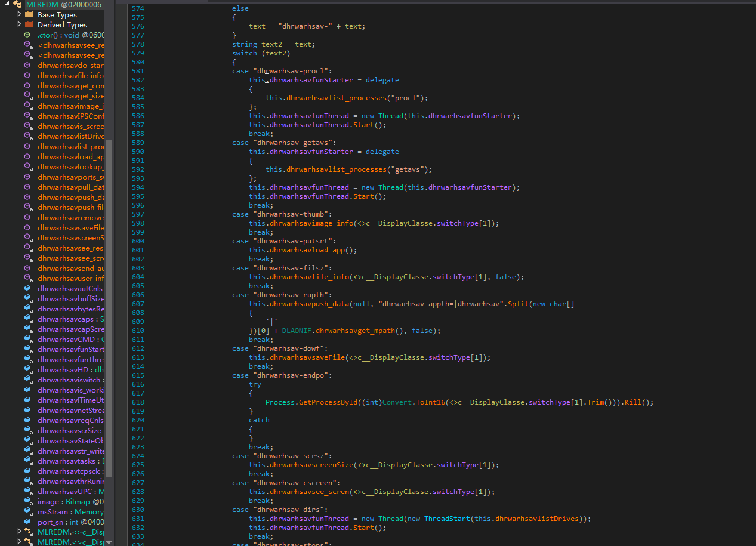Screen dimensions: 756x546
Task: Click the "dhrwarhsav-endpo" case string
Action: coord(290,375)
